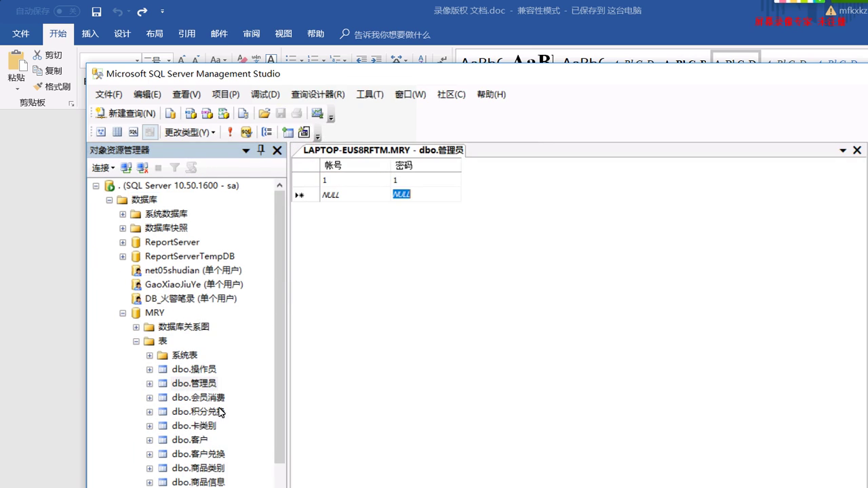
Task: Click the grayed save icon in SSMS toolbar
Action: 281,113
